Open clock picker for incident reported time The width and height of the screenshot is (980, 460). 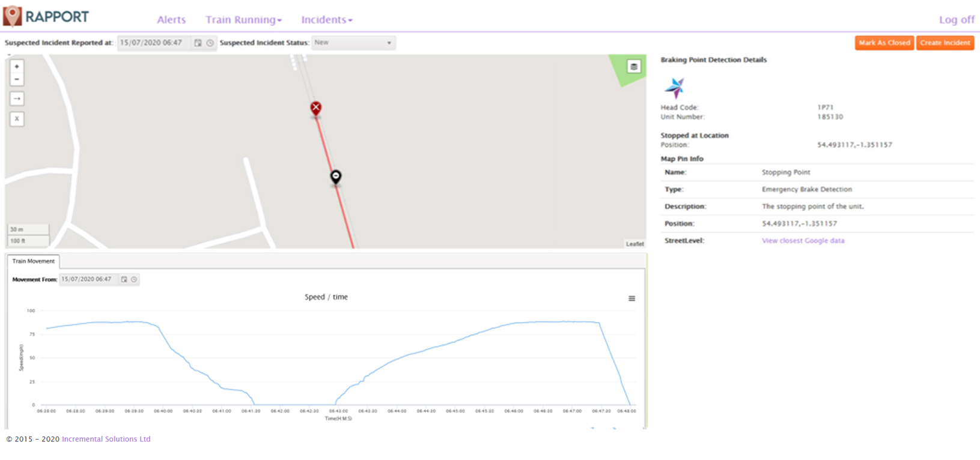210,43
